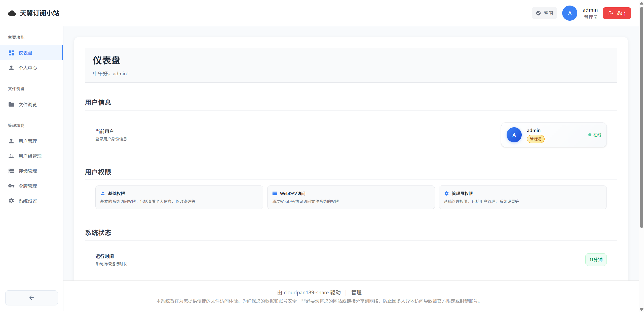644x312 pixels.
Task: Open the 用户管理 menu item
Action: tap(28, 141)
